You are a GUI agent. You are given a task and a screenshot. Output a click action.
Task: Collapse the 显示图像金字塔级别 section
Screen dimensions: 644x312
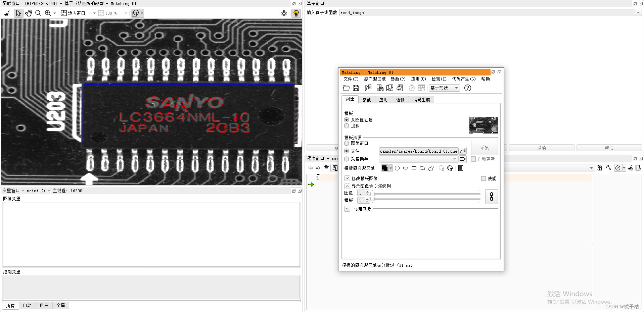point(348,186)
